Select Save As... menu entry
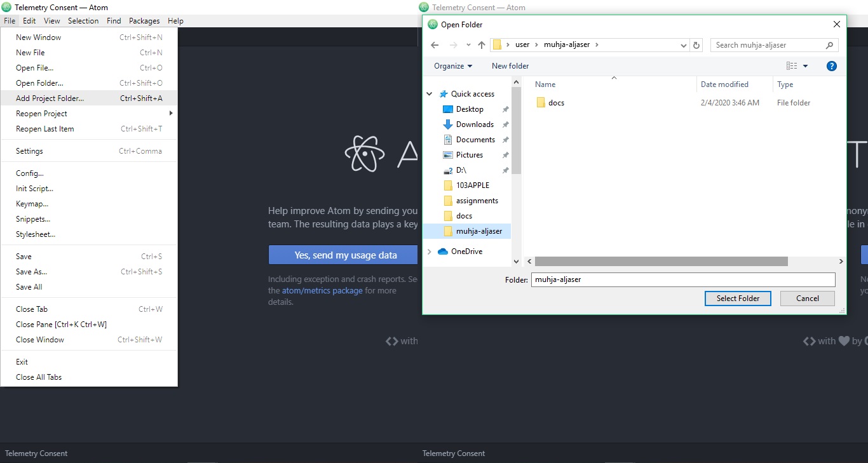Viewport: 868px width, 463px height. pos(89,272)
